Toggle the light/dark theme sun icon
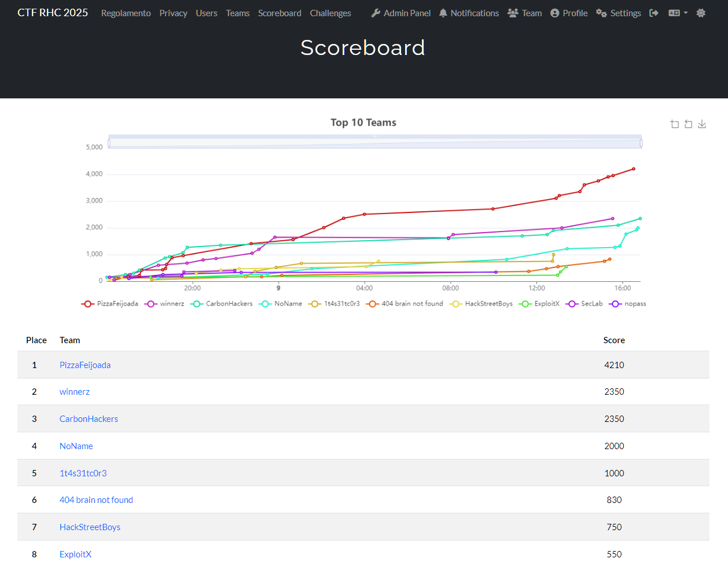The width and height of the screenshot is (728, 562). (x=701, y=13)
